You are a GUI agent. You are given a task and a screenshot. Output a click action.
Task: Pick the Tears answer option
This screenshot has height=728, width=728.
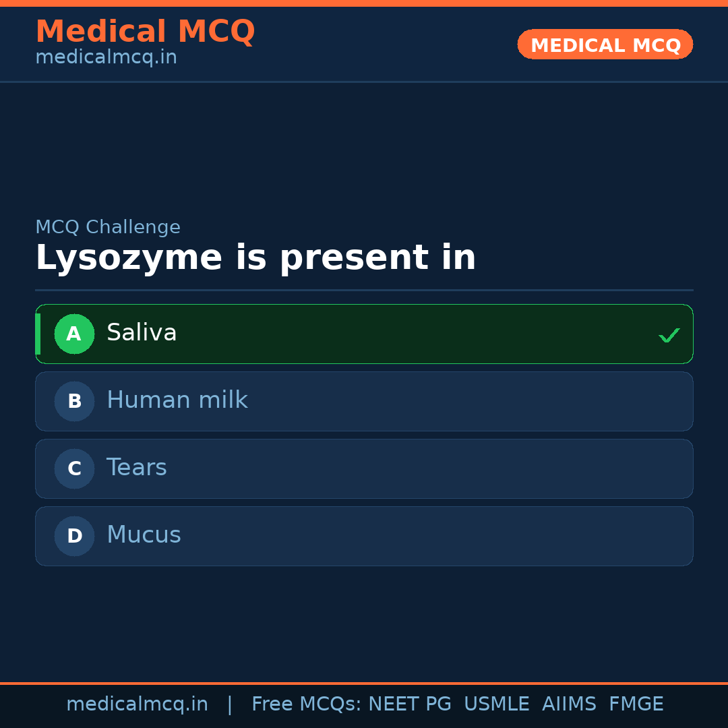(x=137, y=468)
